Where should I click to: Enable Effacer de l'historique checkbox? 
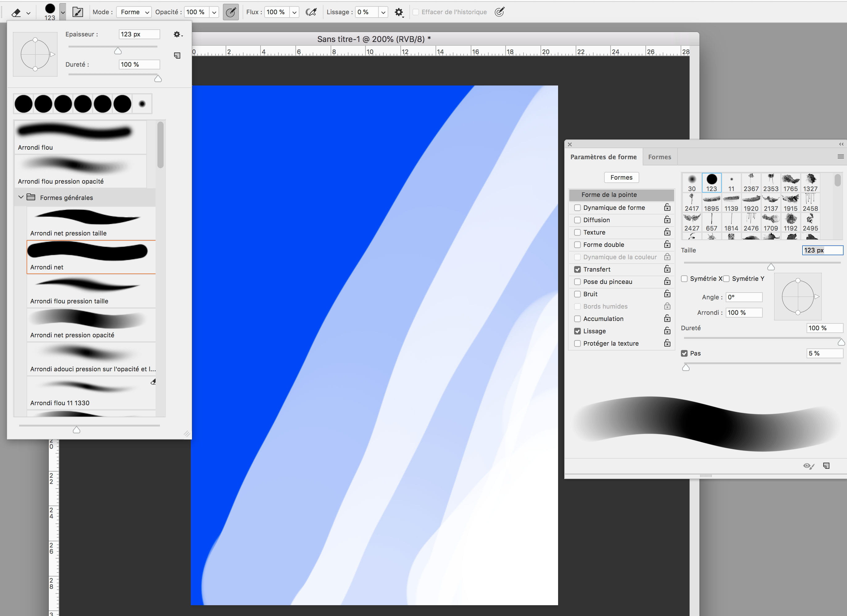415,12
